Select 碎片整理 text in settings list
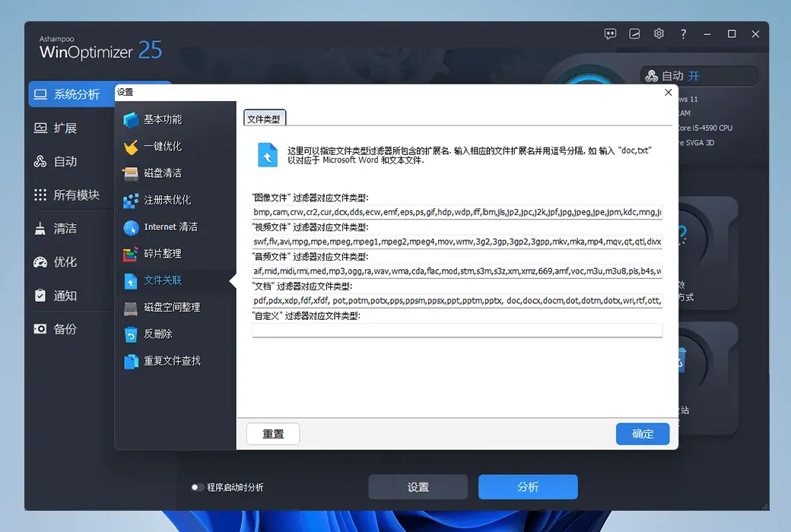Screen dimensions: 791x532 coord(163,254)
